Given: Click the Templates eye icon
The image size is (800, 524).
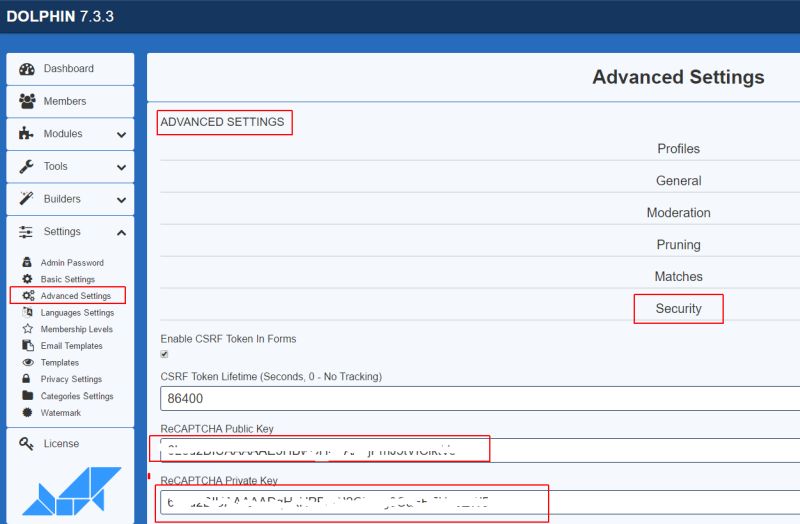Looking at the screenshot, I should tap(27, 362).
